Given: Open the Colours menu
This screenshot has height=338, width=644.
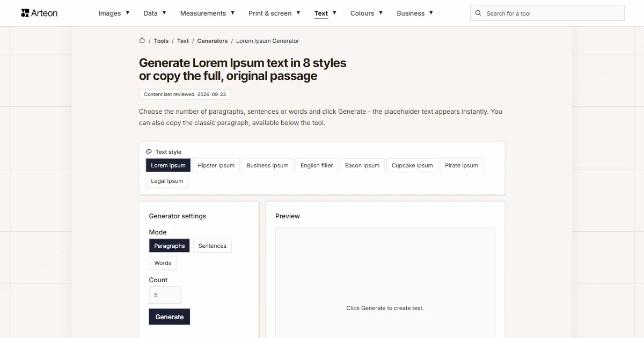Looking at the screenshot, I should pos(362,13).
